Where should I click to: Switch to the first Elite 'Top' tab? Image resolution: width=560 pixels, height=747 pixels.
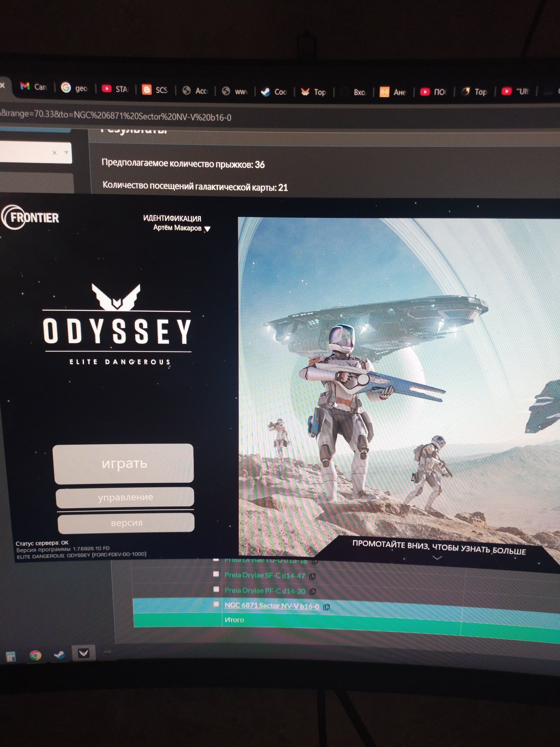coord(314,92)
